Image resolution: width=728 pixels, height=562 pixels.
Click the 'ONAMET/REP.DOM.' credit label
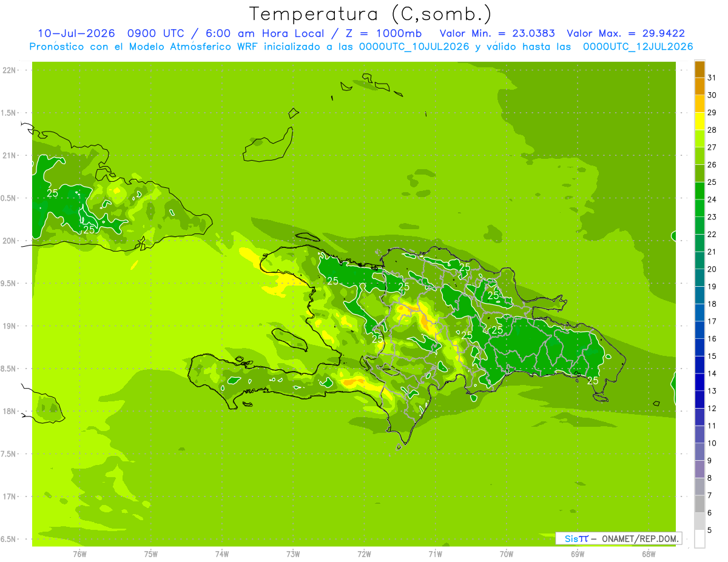640,538
